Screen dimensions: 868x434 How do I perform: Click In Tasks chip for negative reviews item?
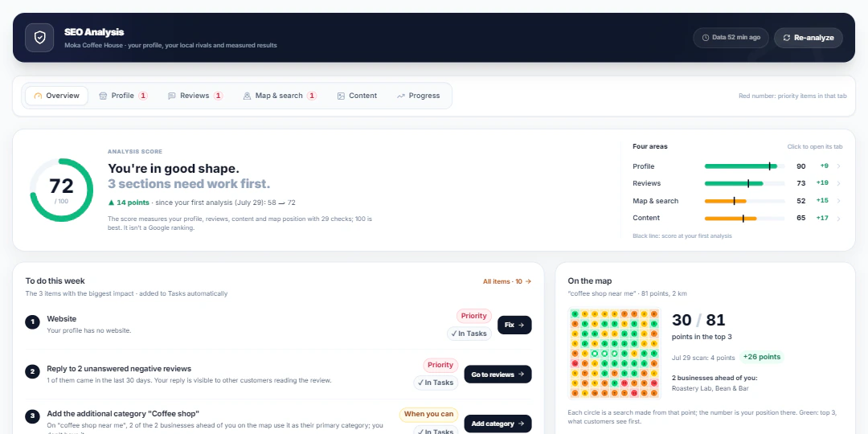point(436,383)
